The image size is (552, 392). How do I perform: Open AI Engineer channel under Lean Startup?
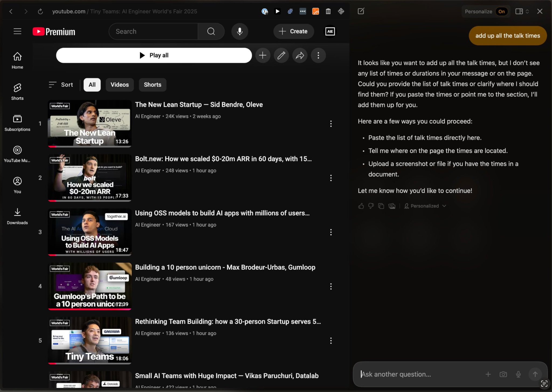click(x=148, y=116)
